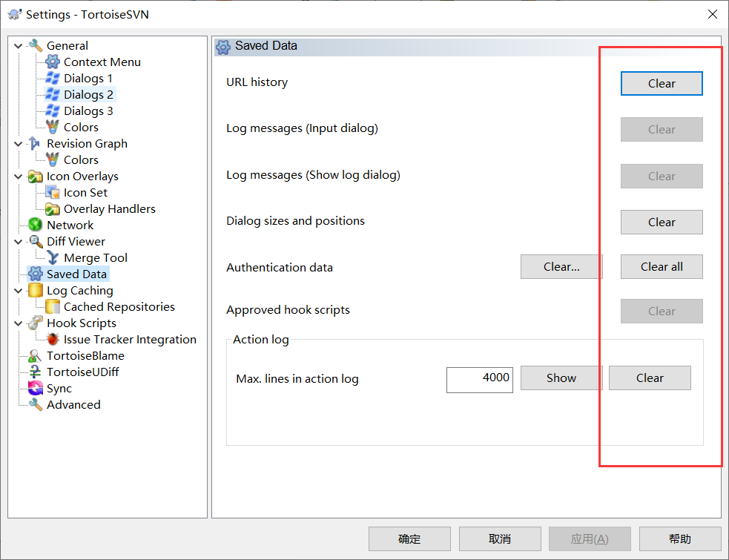Click the General wrench icon
Image resolution: width=729 pixels, height=560 pixels.
click(x=36, y=45)
